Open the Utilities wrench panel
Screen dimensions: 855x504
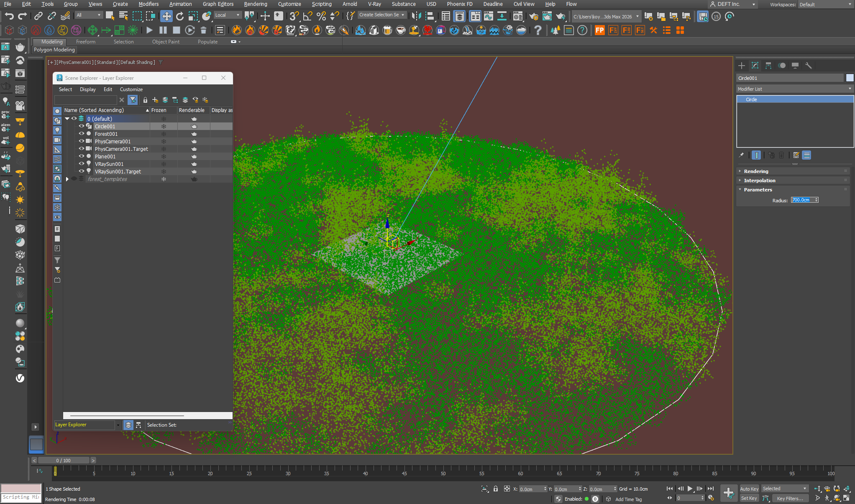(809, 66)
